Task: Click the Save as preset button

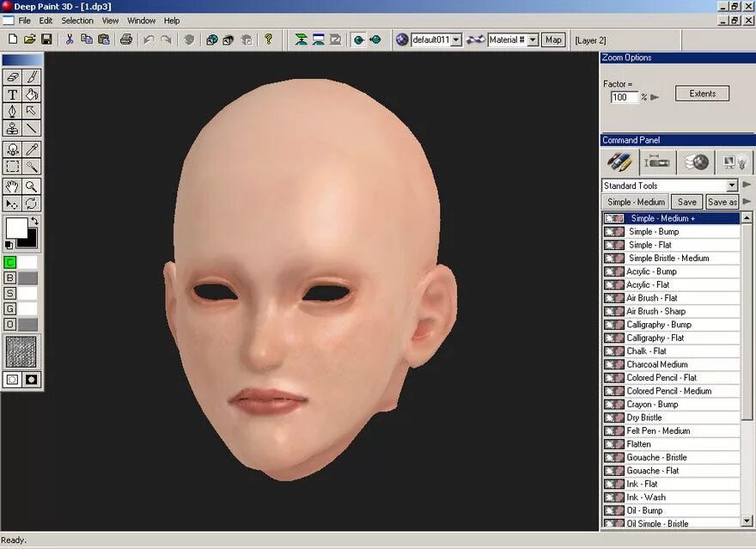Action: click(722, 202)
